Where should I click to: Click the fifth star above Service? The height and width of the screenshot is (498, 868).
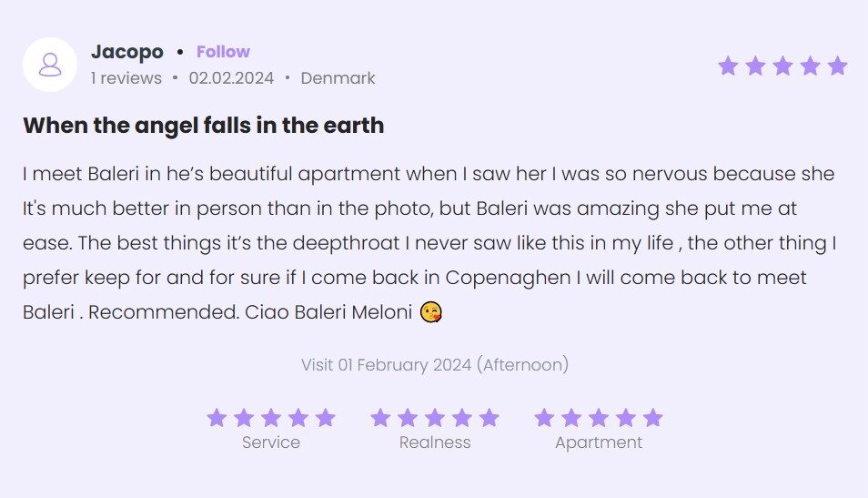coord(326,418)
